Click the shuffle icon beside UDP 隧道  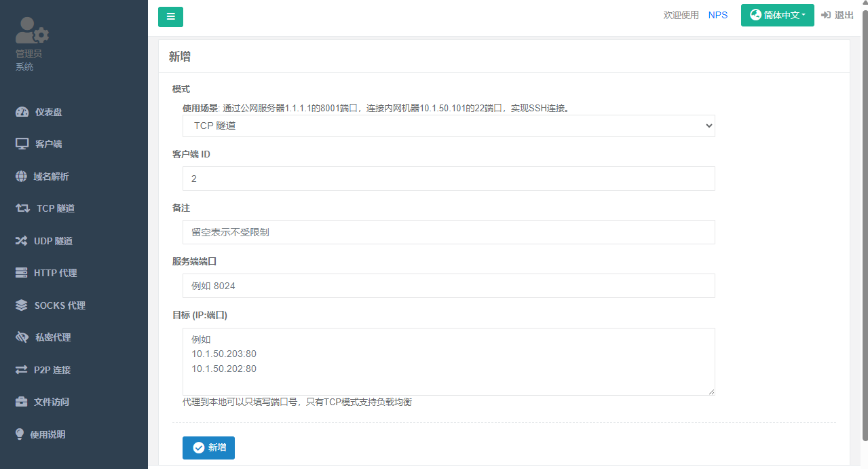coord(21,241)
